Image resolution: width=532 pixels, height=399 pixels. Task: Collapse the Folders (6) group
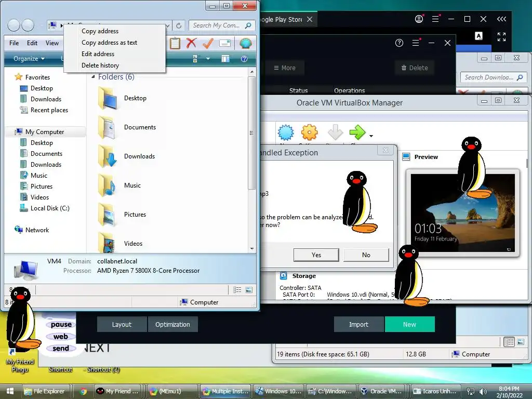(x=93, y=77)
